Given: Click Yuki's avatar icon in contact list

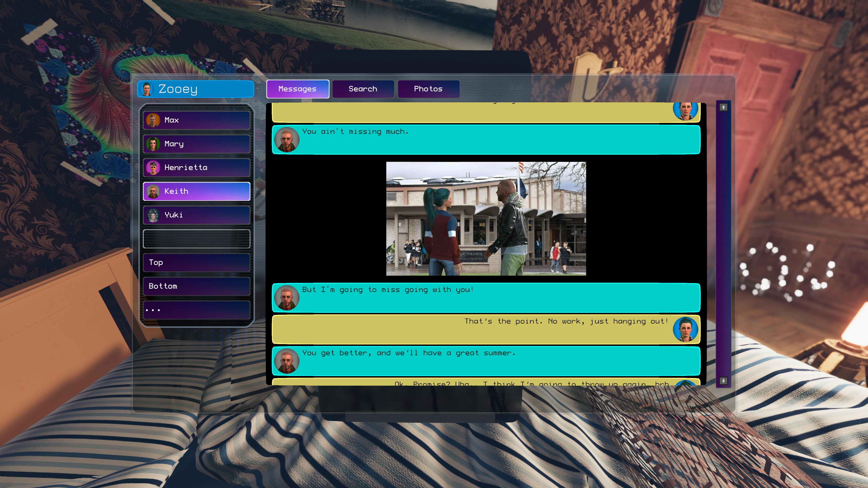Looking at the screenshot, I should (153, 215).
